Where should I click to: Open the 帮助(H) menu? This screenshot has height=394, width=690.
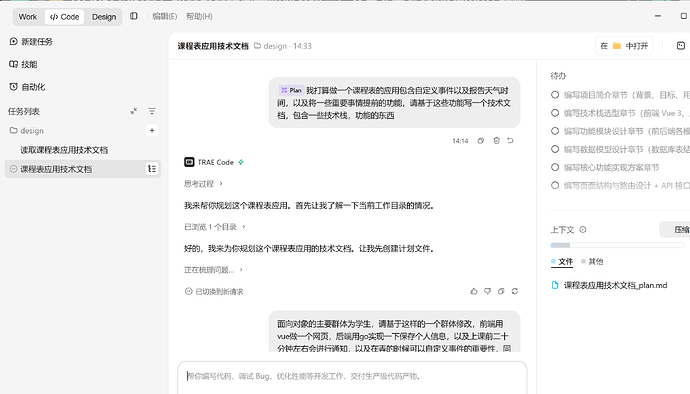(x=199, y=16)
